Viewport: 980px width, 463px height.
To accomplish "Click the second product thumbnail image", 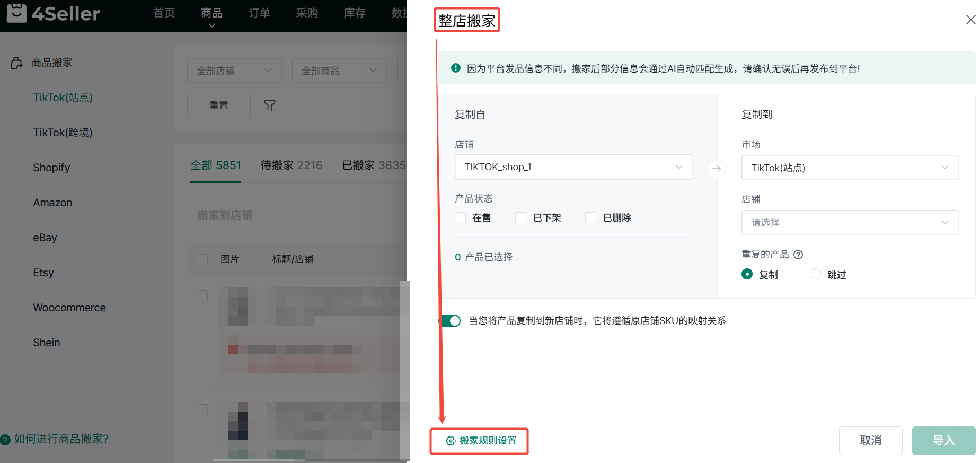I will click(x=238, y=421).
